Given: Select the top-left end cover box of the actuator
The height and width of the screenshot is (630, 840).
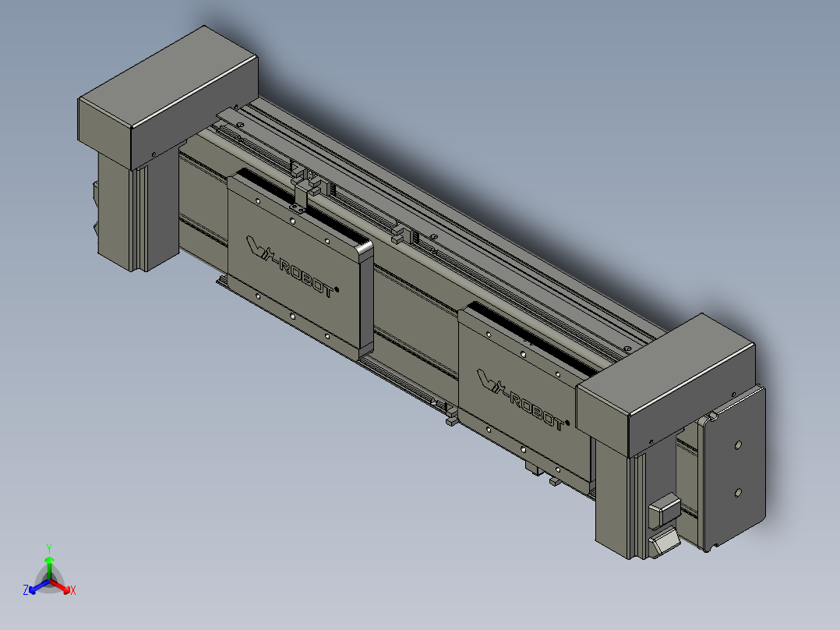Looking at the screenshot, I should [x=168, y=97].
